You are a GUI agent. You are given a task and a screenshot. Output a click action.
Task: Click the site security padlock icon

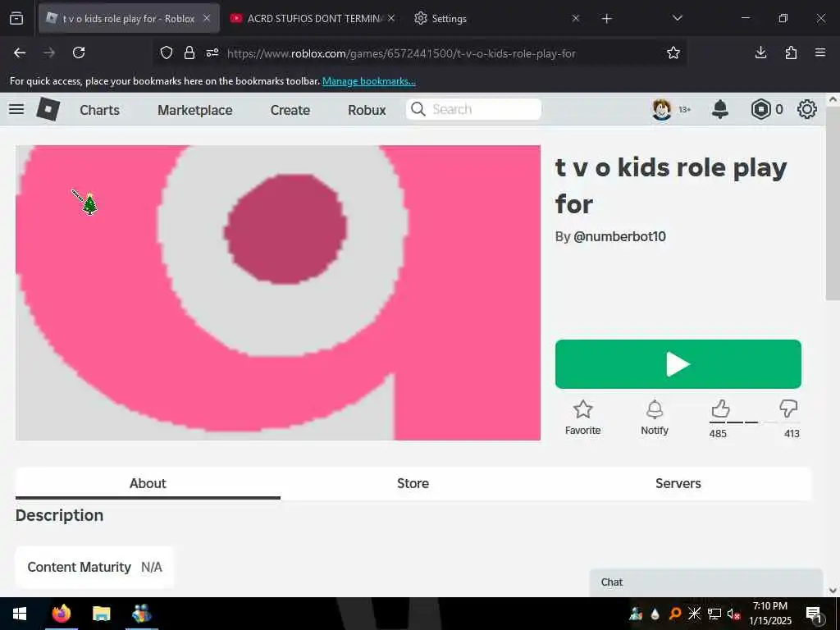tap(189, 52)
